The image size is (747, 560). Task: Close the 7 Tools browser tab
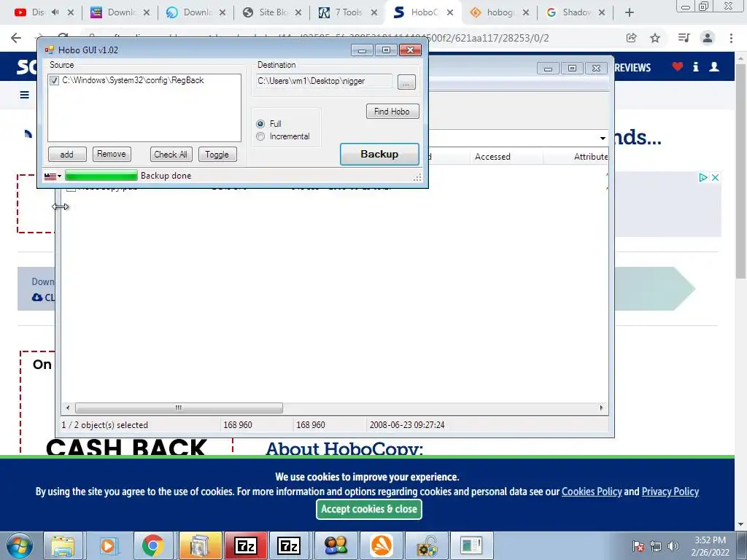point(374,13)
